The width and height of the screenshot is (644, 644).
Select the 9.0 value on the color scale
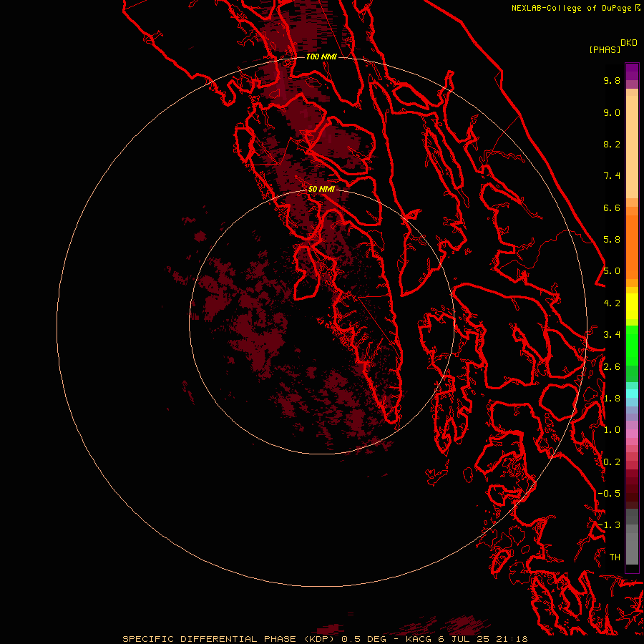(x=612, y=112)
